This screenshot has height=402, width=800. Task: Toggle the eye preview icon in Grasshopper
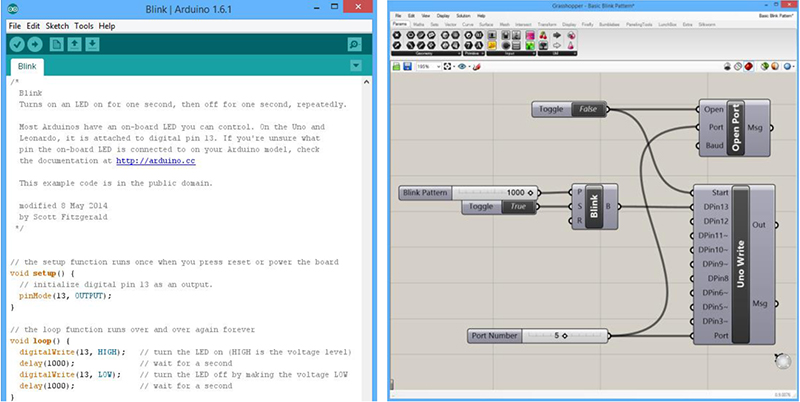click(x=462, y=66)
